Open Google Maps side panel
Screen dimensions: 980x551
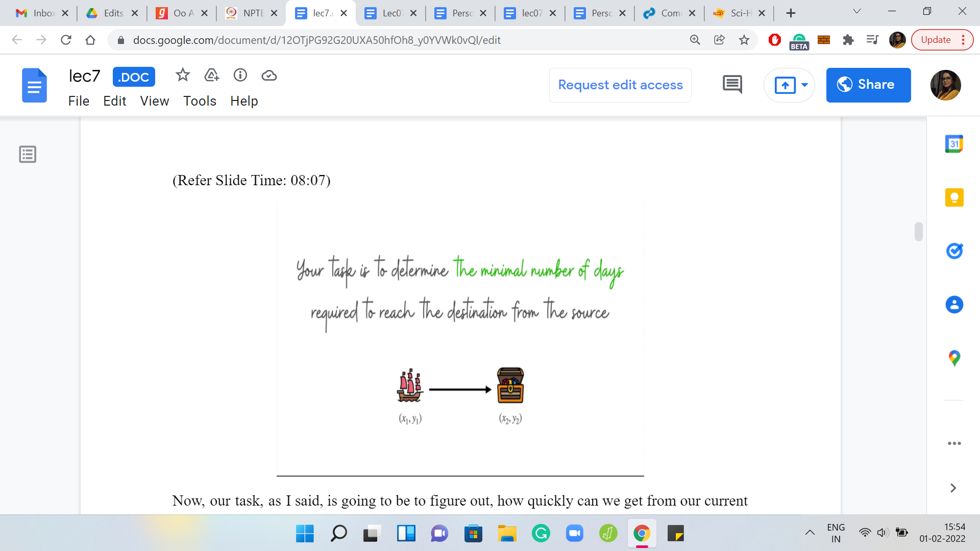(x=954, y=358)
